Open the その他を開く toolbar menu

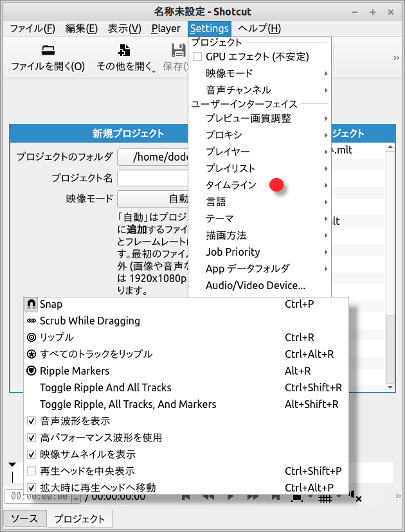click(x=125, y=58)
